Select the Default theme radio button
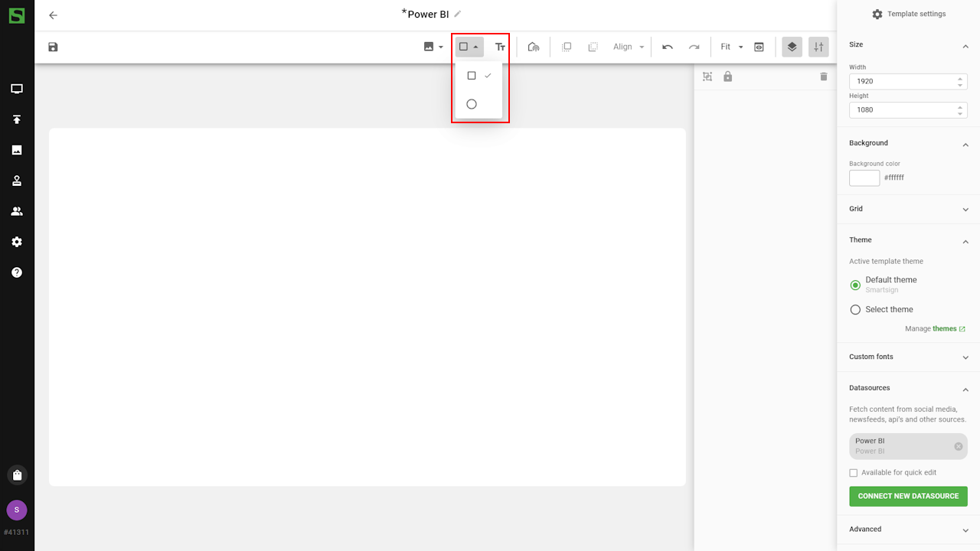The image size is (980, 551). [855, 285]
